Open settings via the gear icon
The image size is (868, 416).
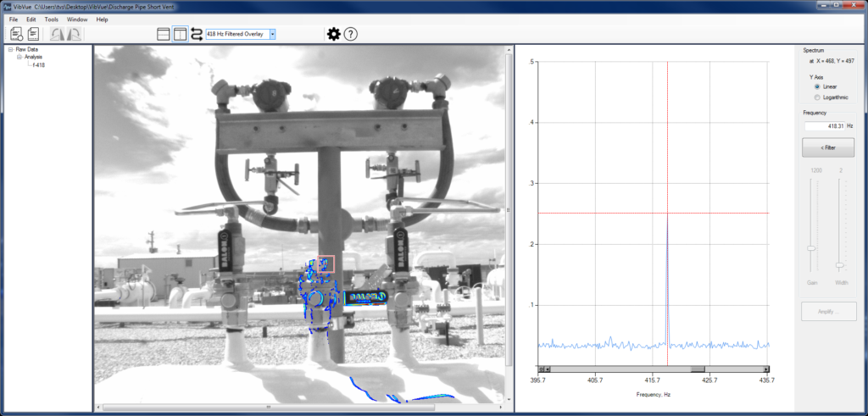(x=334, y=34)
